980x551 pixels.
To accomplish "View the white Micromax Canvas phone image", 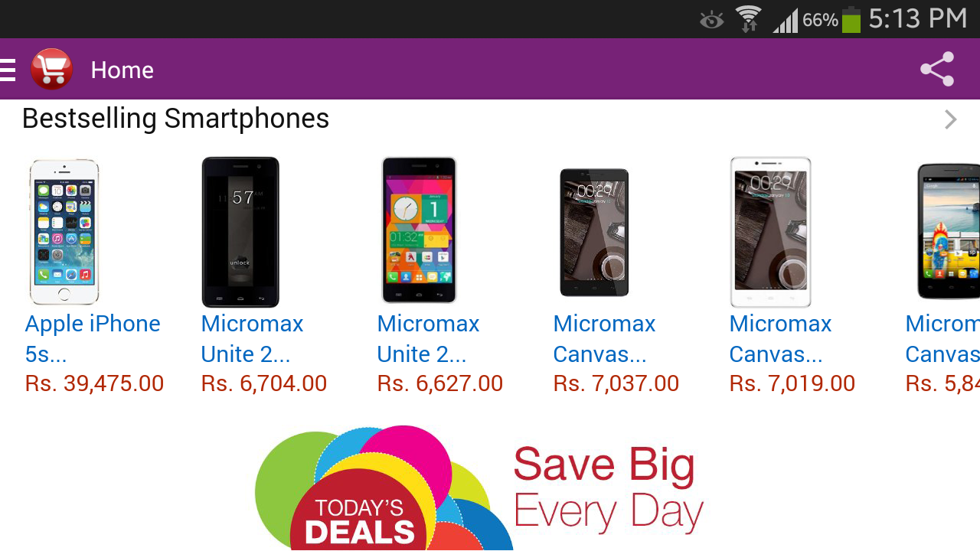I will 770,232.
